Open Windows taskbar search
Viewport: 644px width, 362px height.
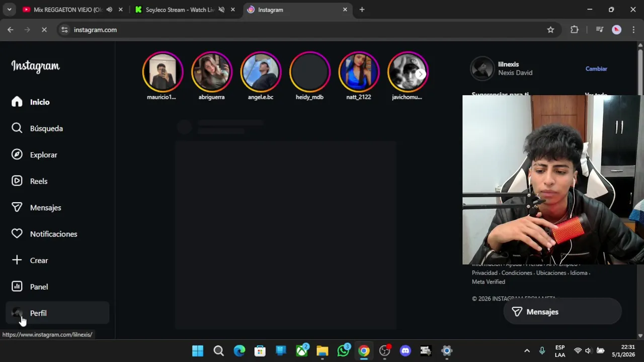(x=218, y=350)
